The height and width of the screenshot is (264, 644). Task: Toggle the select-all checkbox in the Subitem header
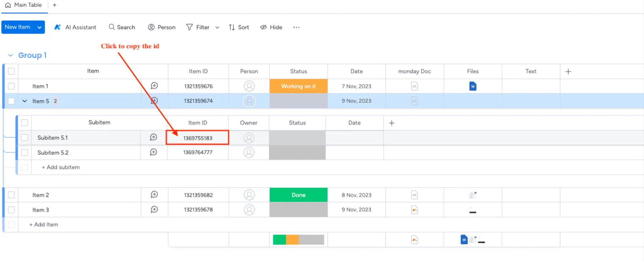click(x=25, y=123)
